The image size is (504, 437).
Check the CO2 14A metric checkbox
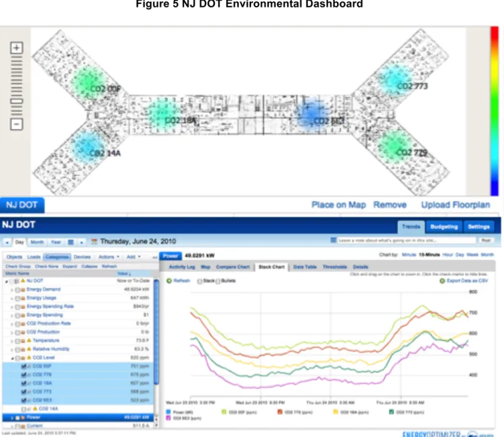point(23,409)
